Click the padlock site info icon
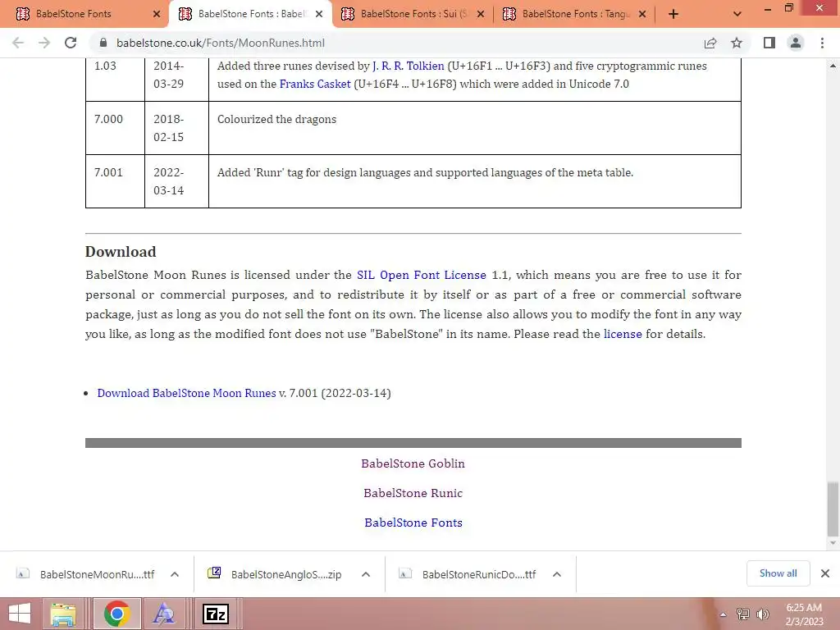This screenshot has width=840, height=630. tap(103, 43)
